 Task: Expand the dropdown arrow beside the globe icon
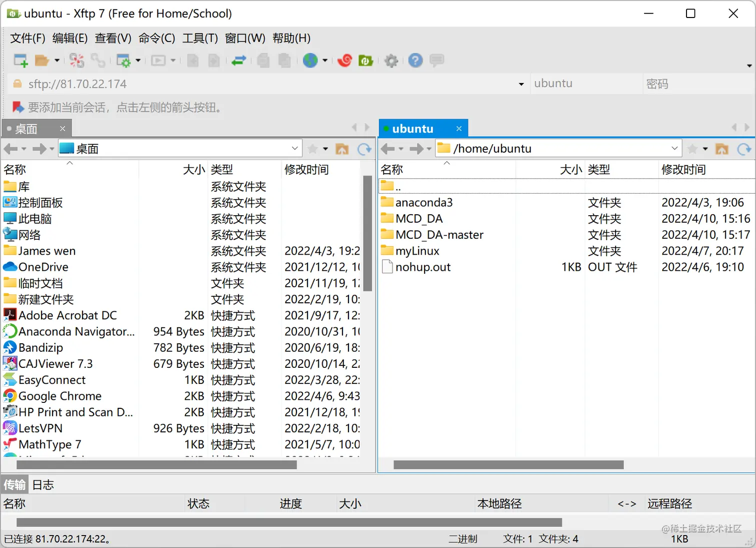click(325, 61)
